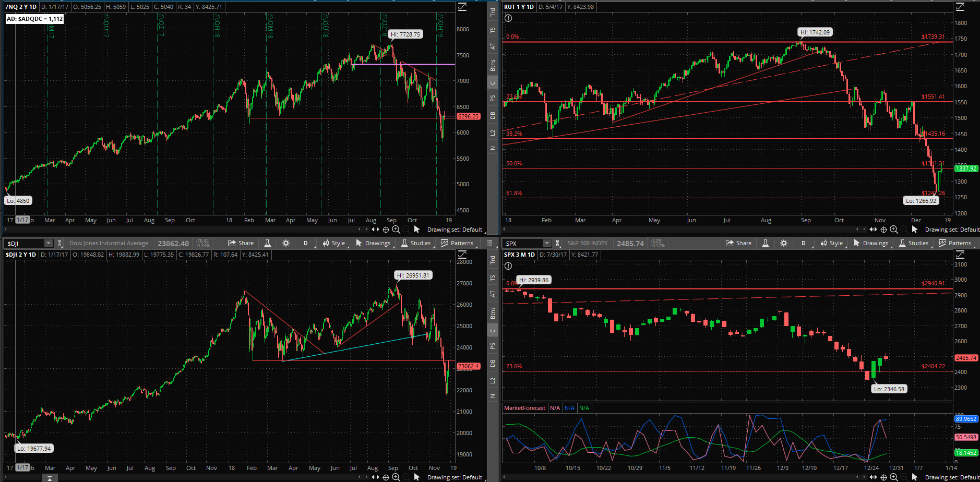Click the $DJI chart top-right axis scale icon
This screenshot has width=980, height=482.
[462, 255]
